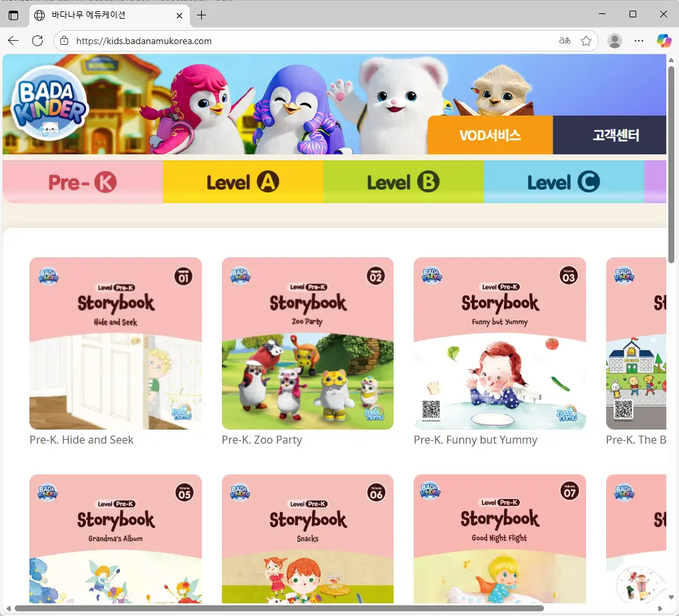Reload the page with the refresh icon
679x616 pixels.
[37, 41]
